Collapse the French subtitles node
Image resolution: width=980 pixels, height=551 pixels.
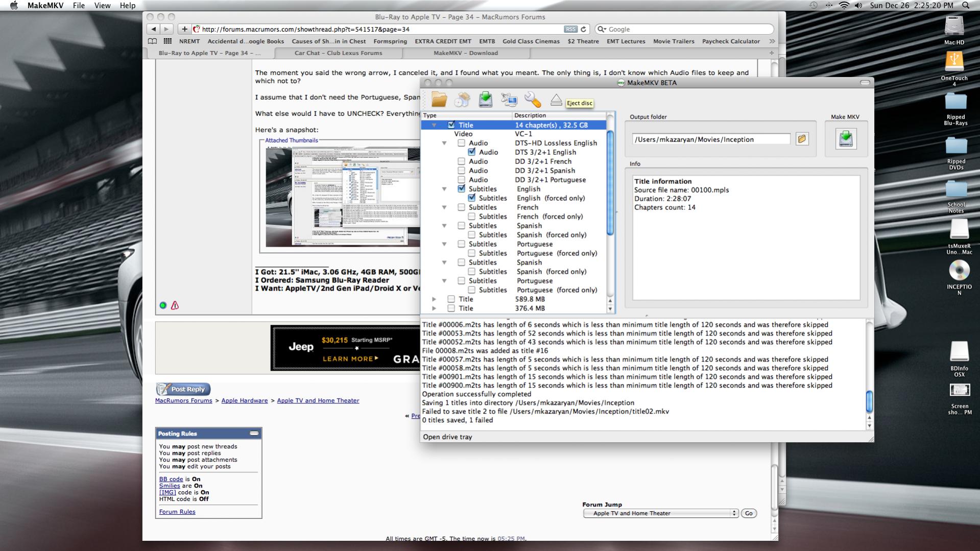tap(444, 208)
